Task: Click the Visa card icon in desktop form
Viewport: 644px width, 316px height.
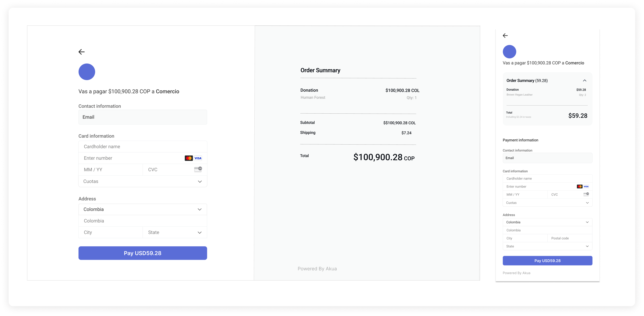Action: click(x=198, y=158)
